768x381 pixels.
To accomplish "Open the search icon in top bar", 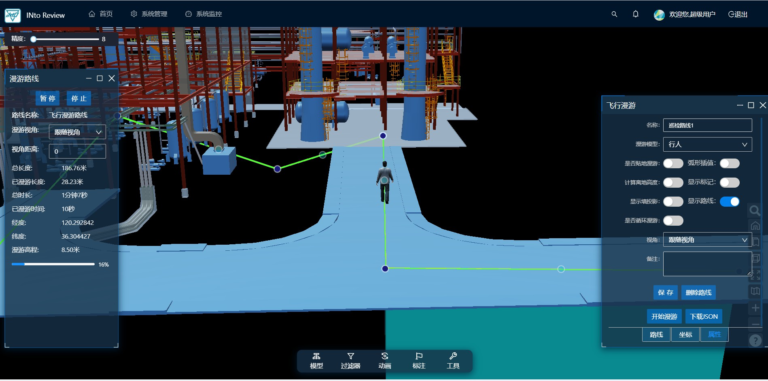I will [x=614, y=14].
